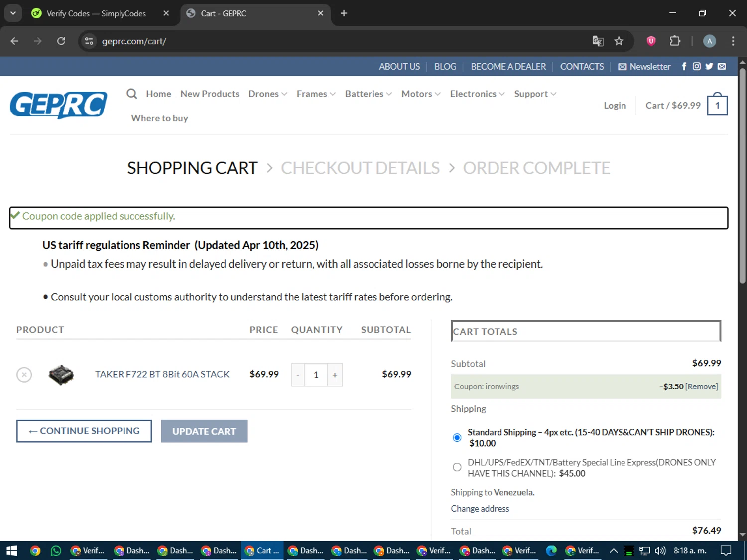Screen dimensions: 747x560
Task: Show hidden system tray icons
Action: point(614,550)
